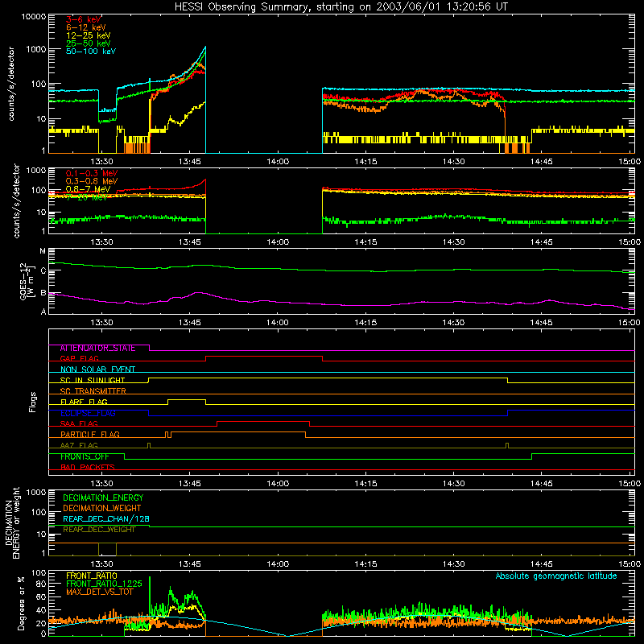Image resolution: width=644 pixels, height=644 pixels.
Task: Click the green 25-50 keV legend entry
Action: tap(89, 43)
